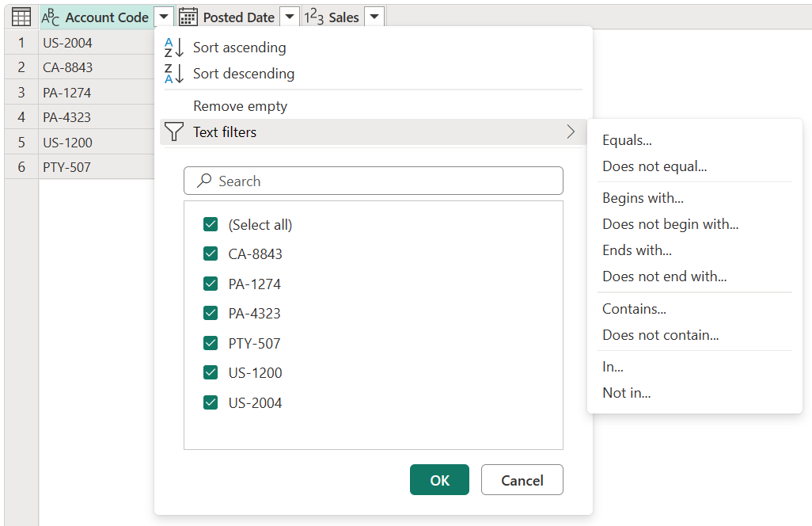Click the table menu icon top-left
812x526 pixels.
tap(21, 17)
